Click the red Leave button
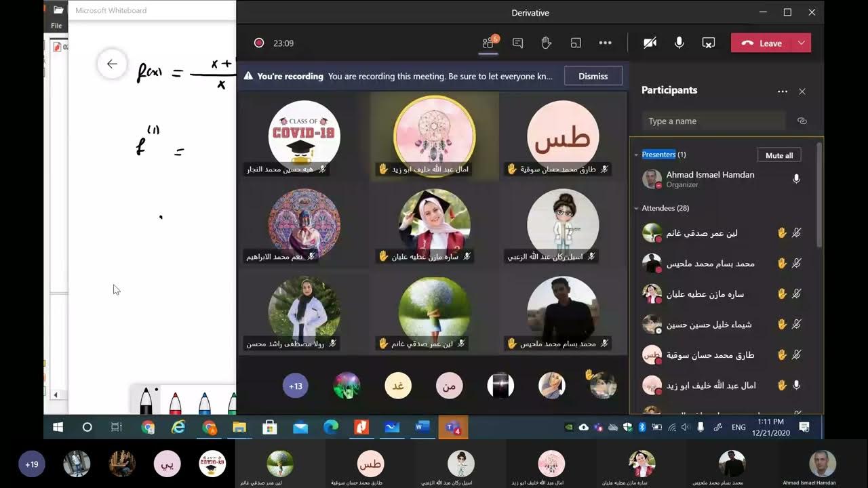868x488 pixels. (x=761, y=43)
